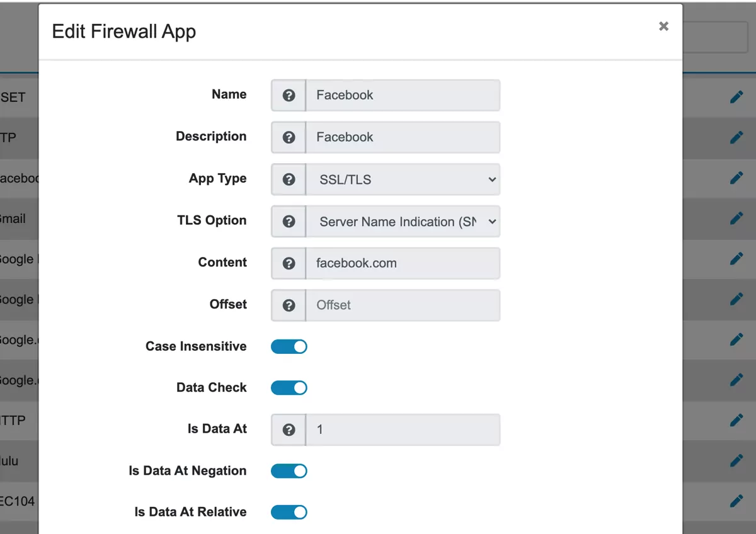Click inside the Name field showing Facebook
This screenshot has height=534, width=756.
coord(403,95)
